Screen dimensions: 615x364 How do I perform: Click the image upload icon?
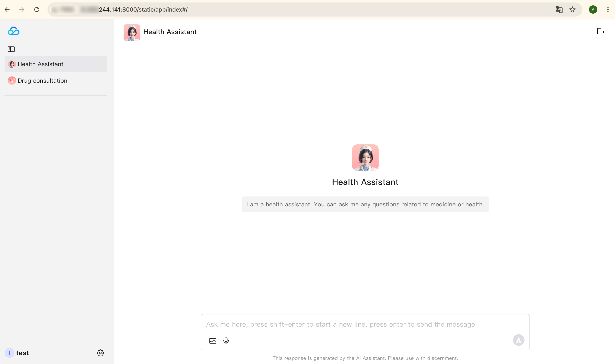[x=213, y=341]
